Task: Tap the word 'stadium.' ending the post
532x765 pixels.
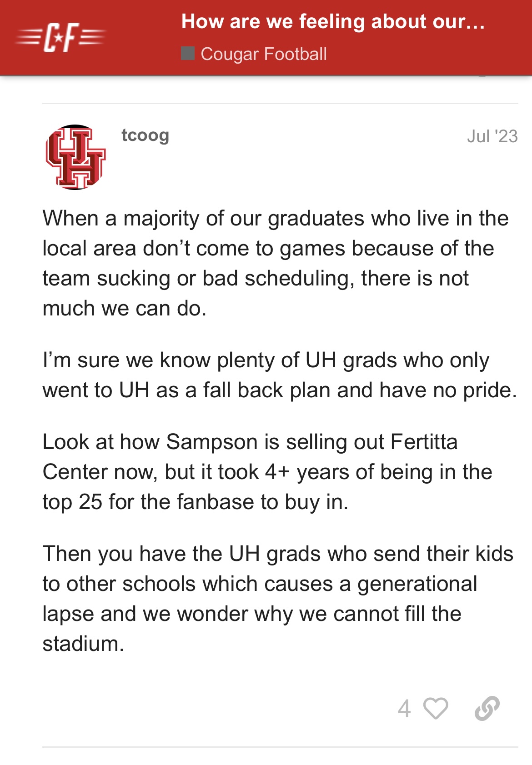Action: click(83, 644)
